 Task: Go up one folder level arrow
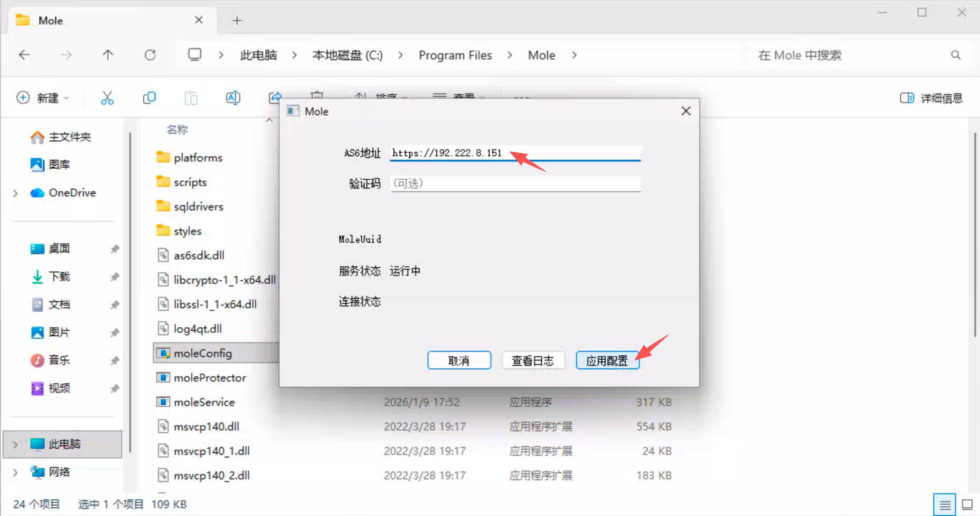108,55
